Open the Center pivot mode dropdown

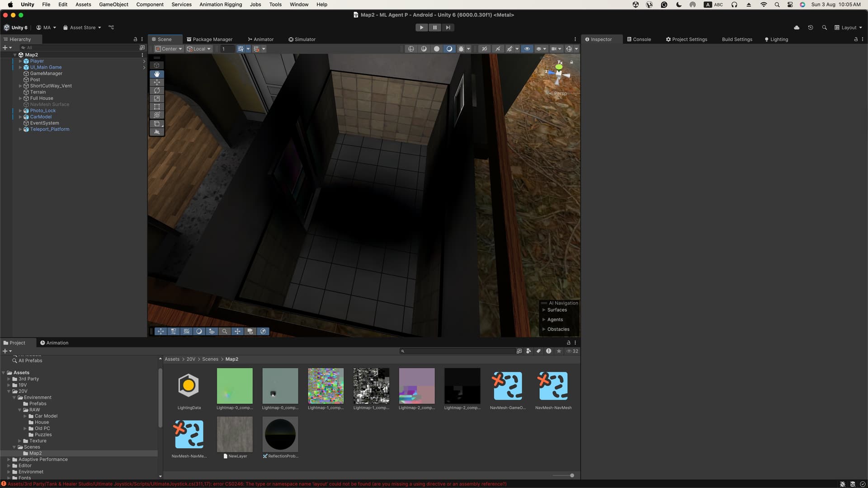pyautogui.click(x=168, y=49)
